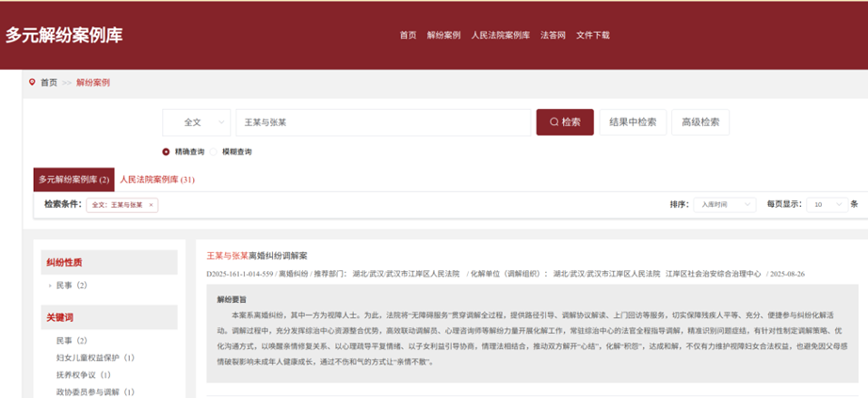Expand the 民事 dispute nature tree item
The image size is (868, 398).
(49, 285)
